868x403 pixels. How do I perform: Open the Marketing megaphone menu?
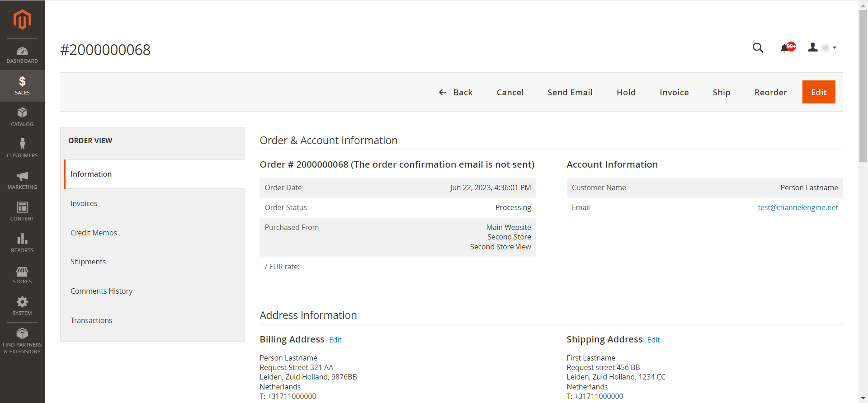[x=22, y=180]
